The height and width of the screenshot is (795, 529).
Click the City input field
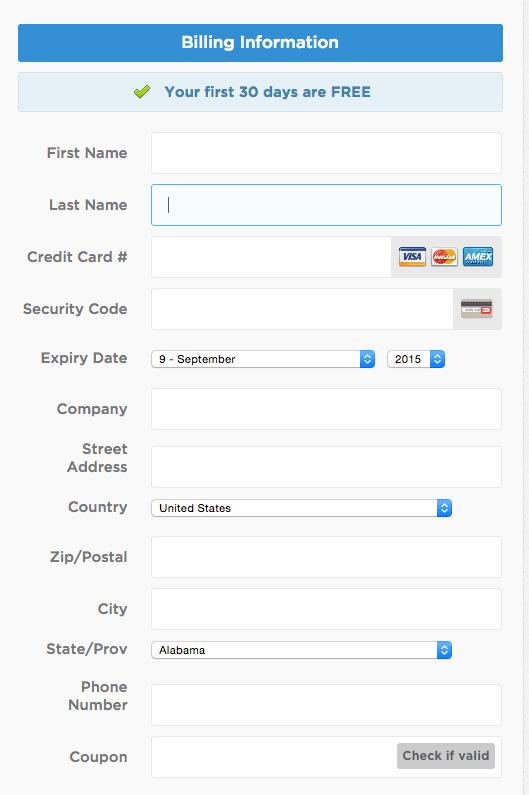[326, 609]
